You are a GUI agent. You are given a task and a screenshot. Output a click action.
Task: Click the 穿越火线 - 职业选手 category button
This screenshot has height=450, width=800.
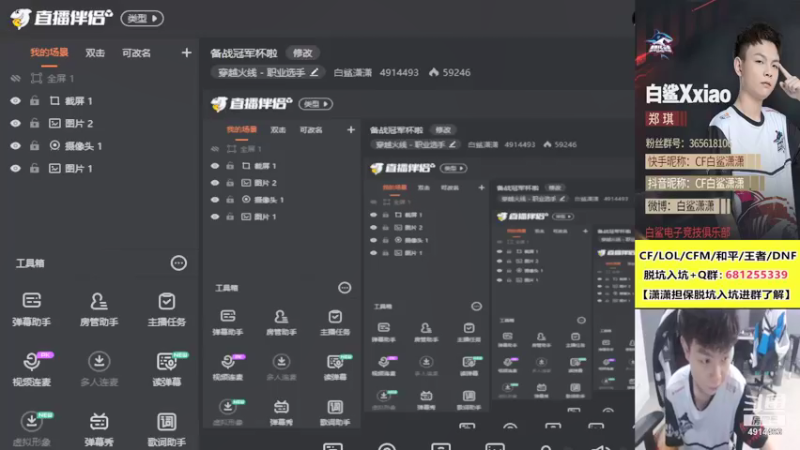tap(268, 72)
